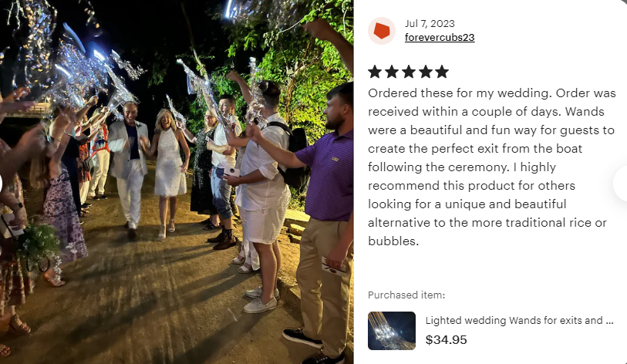Click the Purchased item label
Image resolution: width=627 pixels, height=364 pixels.
pos(406,295)
